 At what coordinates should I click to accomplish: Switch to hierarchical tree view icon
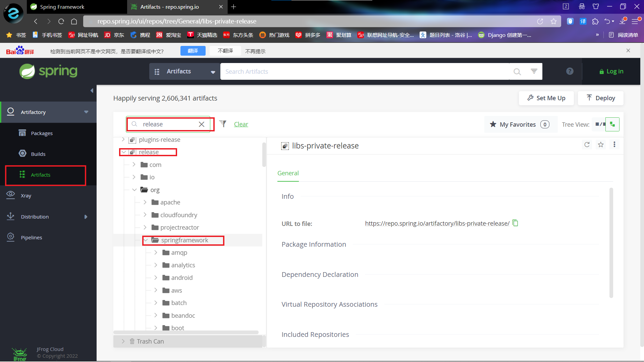click(x=612, y=124)
